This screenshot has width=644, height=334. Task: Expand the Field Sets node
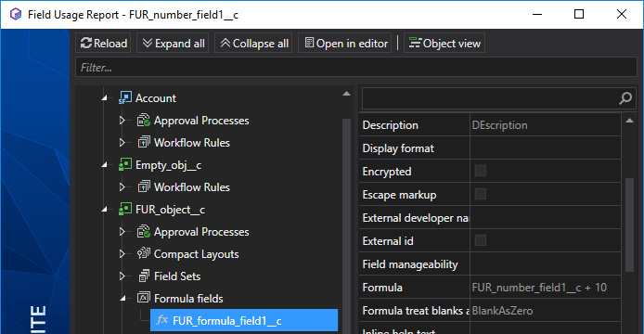122,276
